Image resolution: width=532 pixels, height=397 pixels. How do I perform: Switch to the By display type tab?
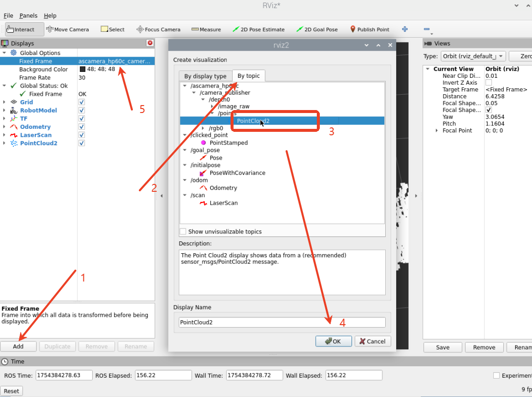tap(205, 76)
